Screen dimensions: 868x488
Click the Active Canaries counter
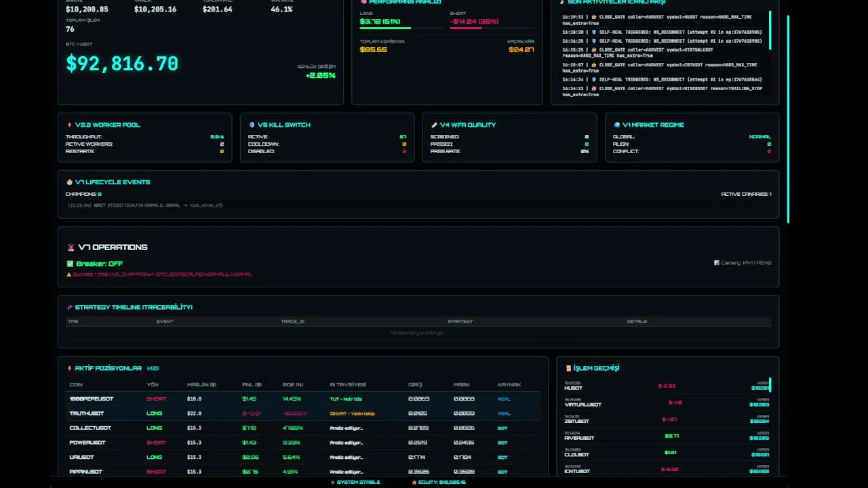point(747,194)
